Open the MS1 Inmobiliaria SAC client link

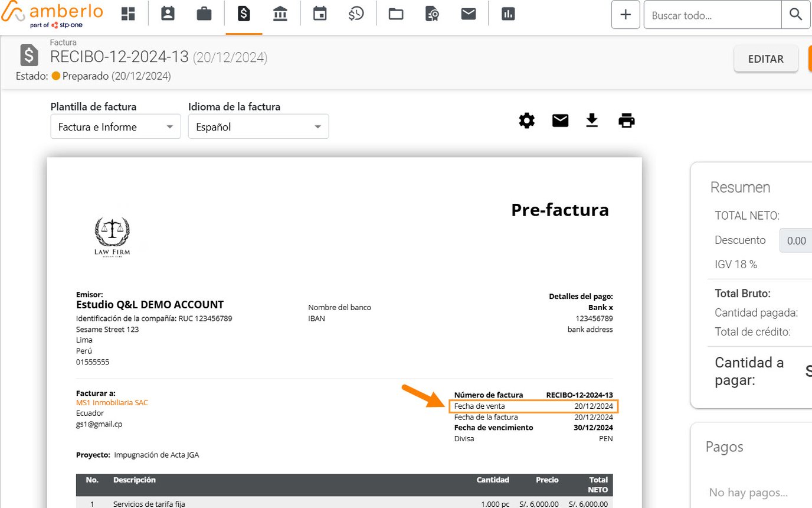(112, 402)
